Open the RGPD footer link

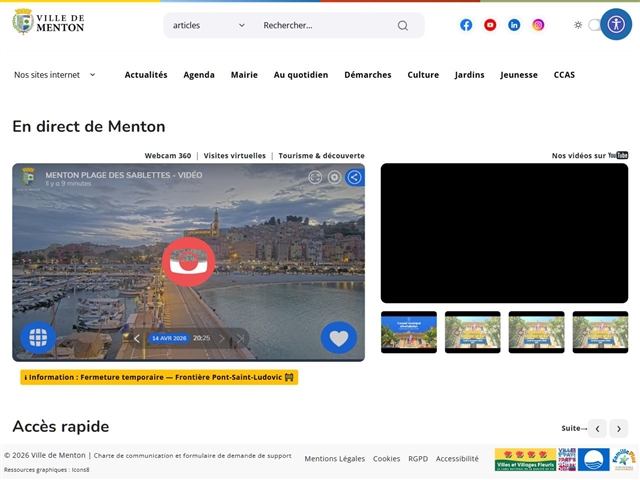coord(418,459)
